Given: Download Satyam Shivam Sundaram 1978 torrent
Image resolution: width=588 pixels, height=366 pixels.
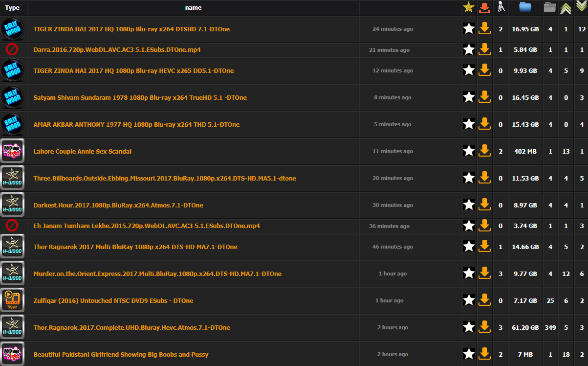Looking at the screenshot, I should tap(484, 97).
